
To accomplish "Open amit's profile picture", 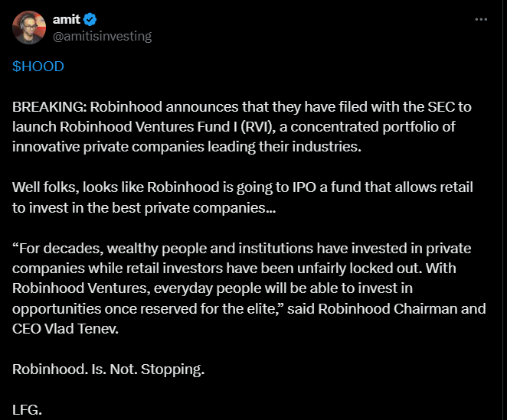I will tap(30, 28).
